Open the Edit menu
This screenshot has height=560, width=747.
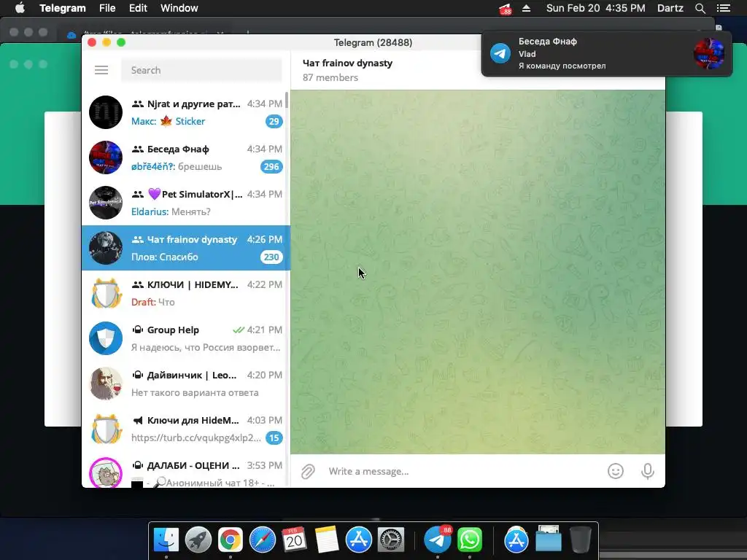tap(138, 8)
